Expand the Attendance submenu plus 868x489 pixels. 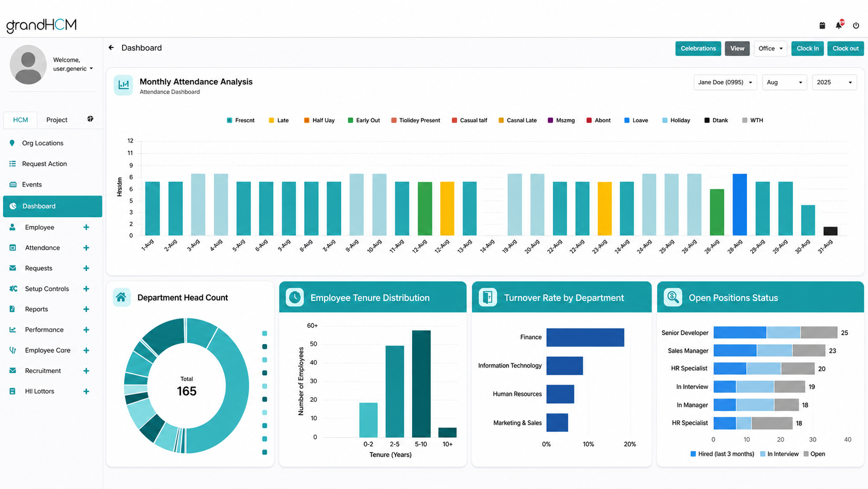pos(86,248)
